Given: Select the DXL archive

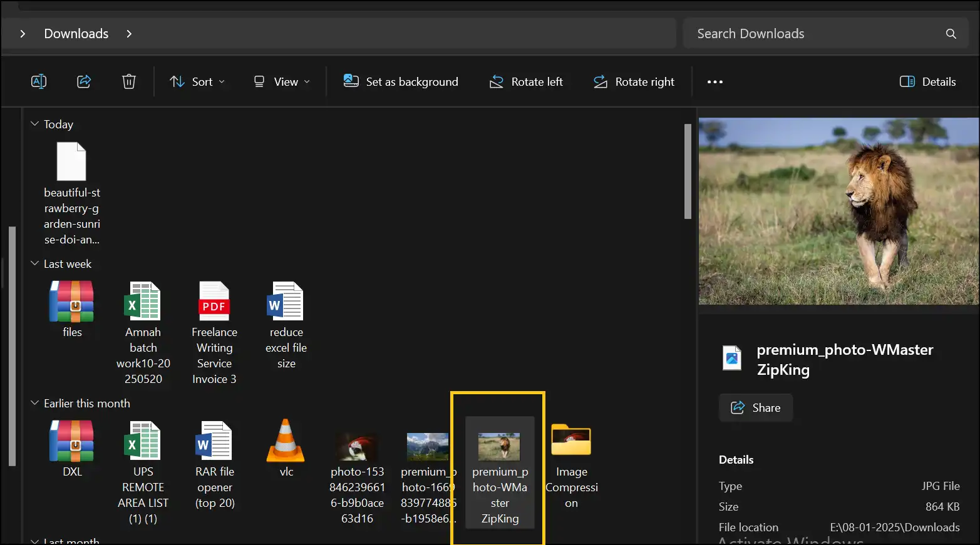Looking at the screenshot, I should tap(72, 448).
